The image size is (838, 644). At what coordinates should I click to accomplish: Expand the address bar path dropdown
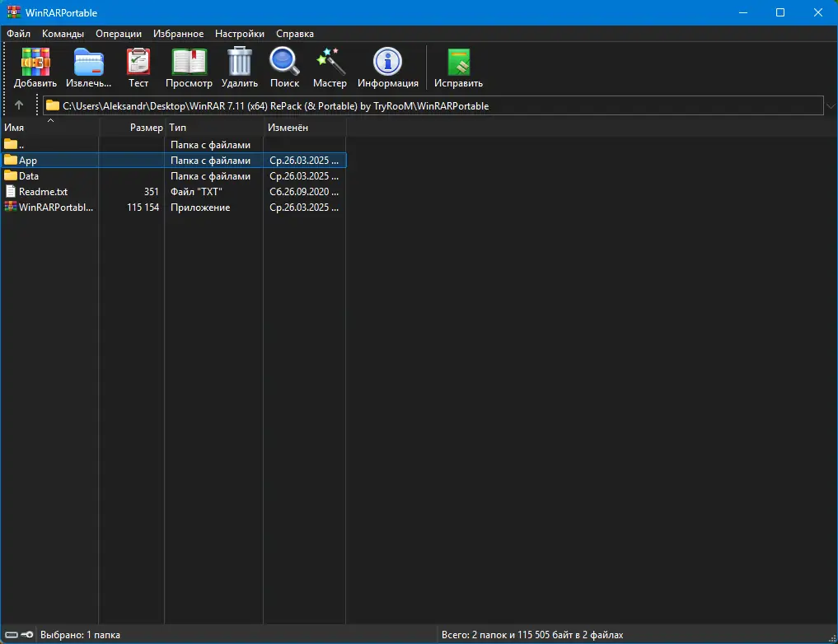[x=831, y=105]
